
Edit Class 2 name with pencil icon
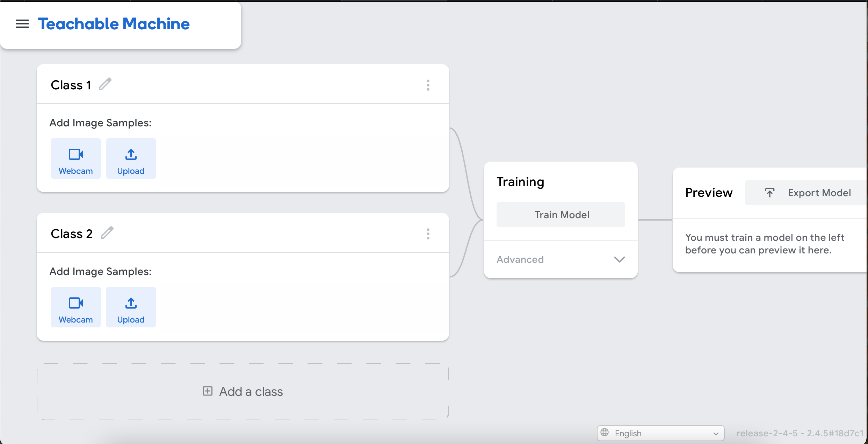(x=107, y=233)
